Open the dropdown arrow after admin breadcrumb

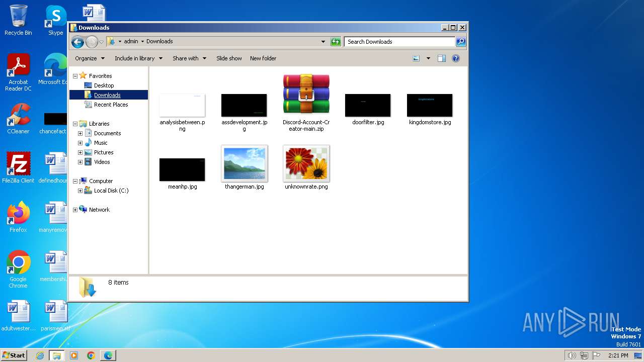[142, 42]
